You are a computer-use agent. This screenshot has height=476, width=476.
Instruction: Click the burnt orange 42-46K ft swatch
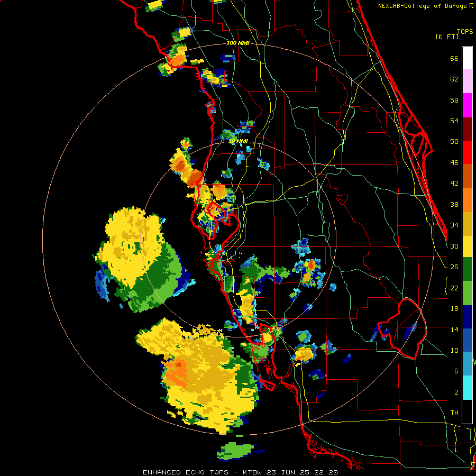pyautogui.click(x=467, y=176)
